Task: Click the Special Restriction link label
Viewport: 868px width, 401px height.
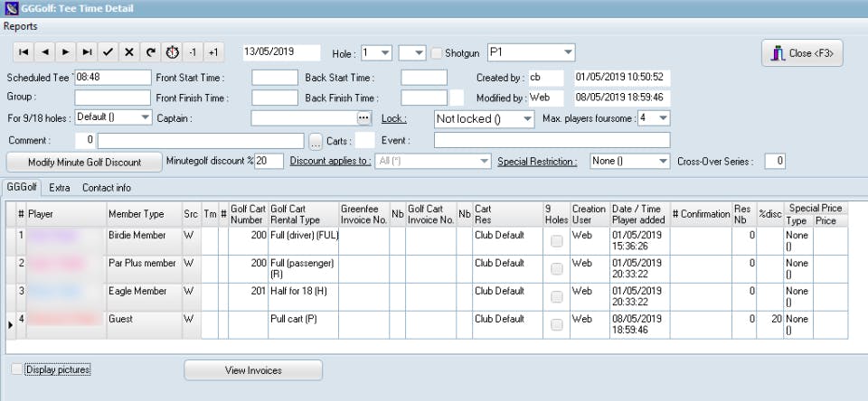Action: (x=537, y=162)
